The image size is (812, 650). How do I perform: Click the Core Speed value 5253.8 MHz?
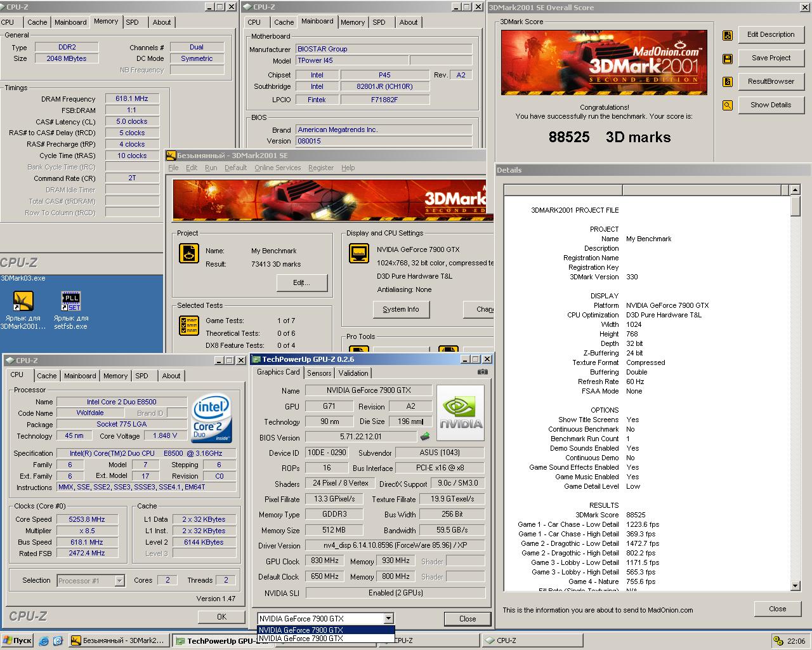[x=87, y=519]
